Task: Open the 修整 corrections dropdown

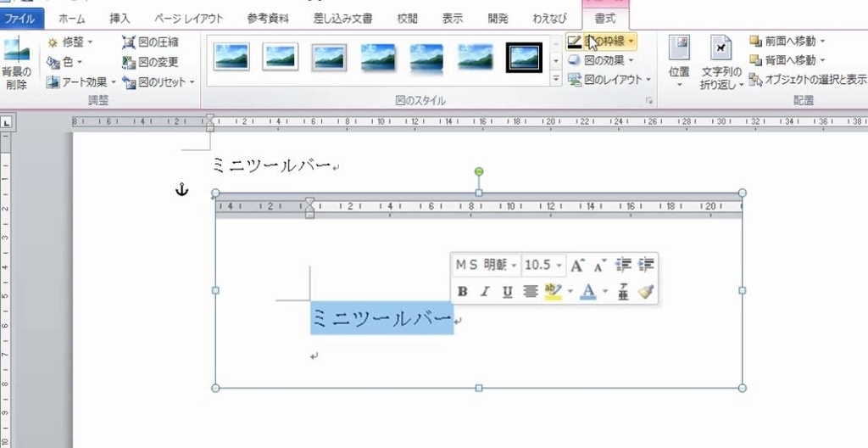Action: (70, 42)
